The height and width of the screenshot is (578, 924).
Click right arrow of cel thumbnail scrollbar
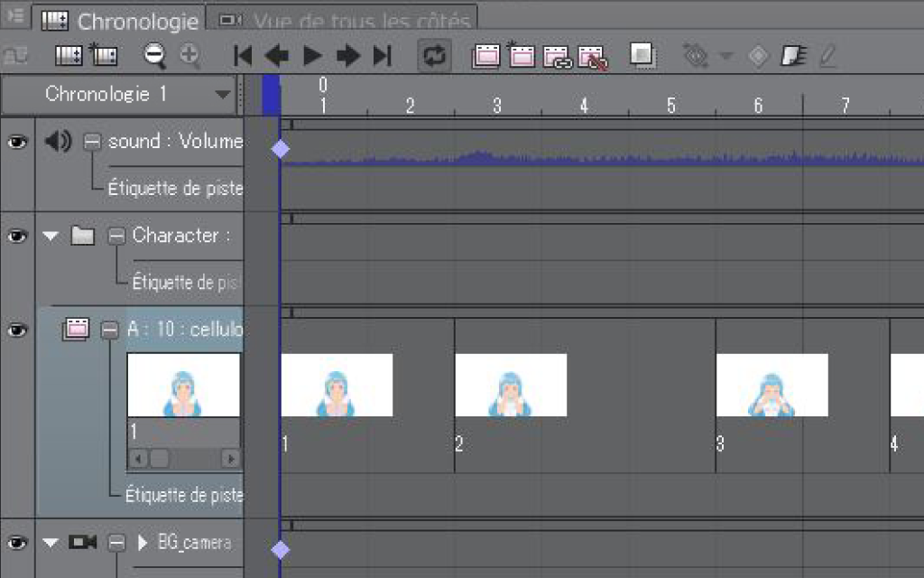(230, 458)
